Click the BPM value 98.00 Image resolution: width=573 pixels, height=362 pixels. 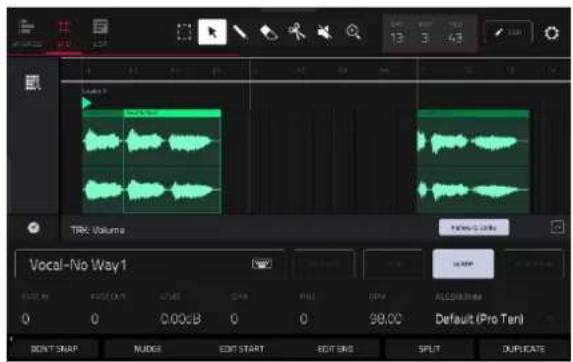(x=386, y=319)
